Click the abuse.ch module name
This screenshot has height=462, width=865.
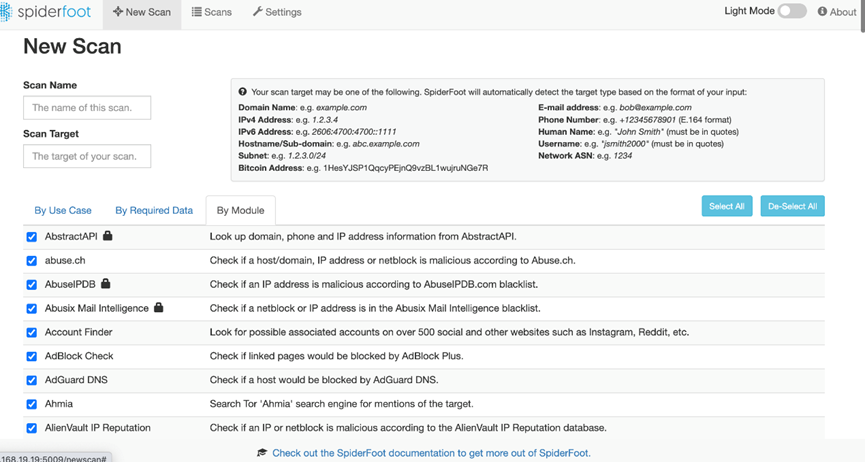click(x=65, y=260)
